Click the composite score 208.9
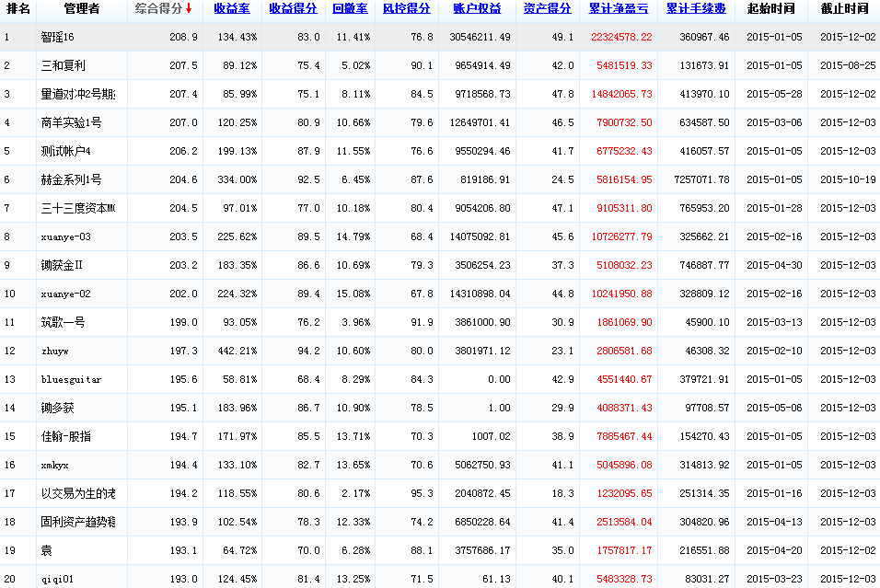Screen dimensions: 880x588 183,37
